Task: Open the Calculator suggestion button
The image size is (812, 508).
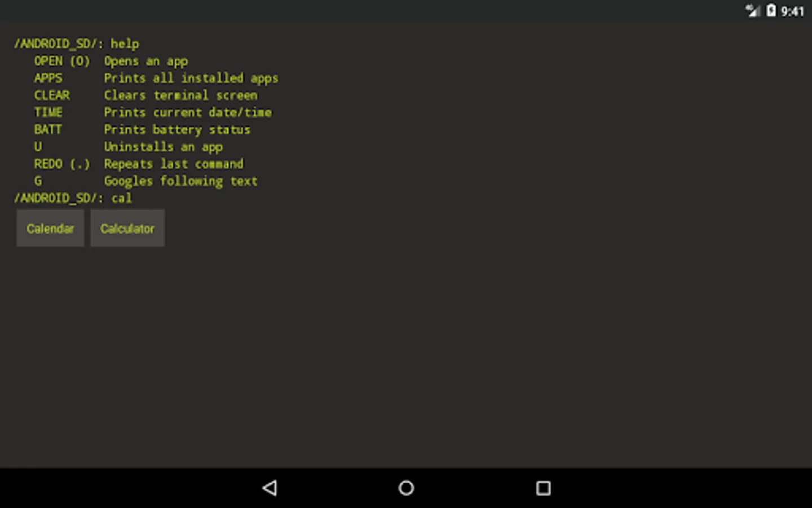Action: pos(127,228)
